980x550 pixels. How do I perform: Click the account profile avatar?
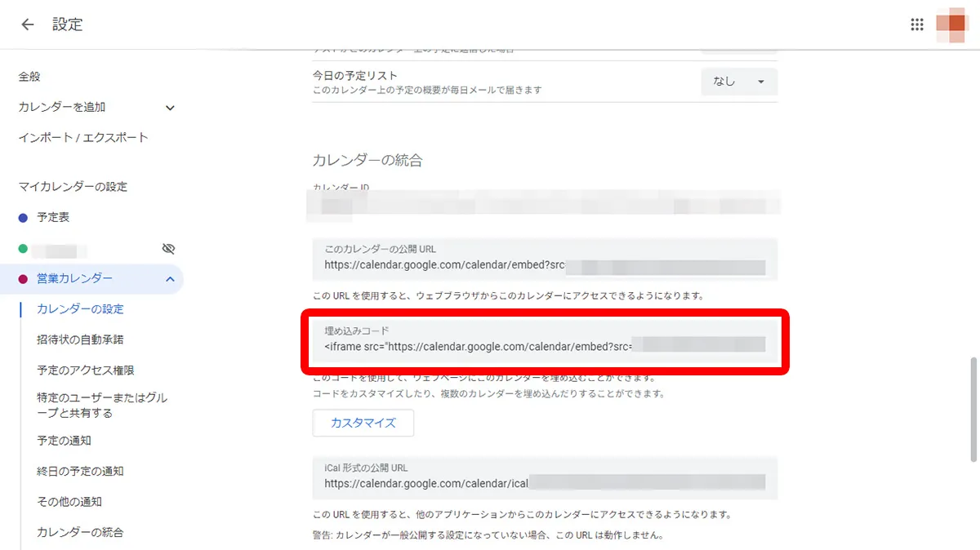click(950, 24)
